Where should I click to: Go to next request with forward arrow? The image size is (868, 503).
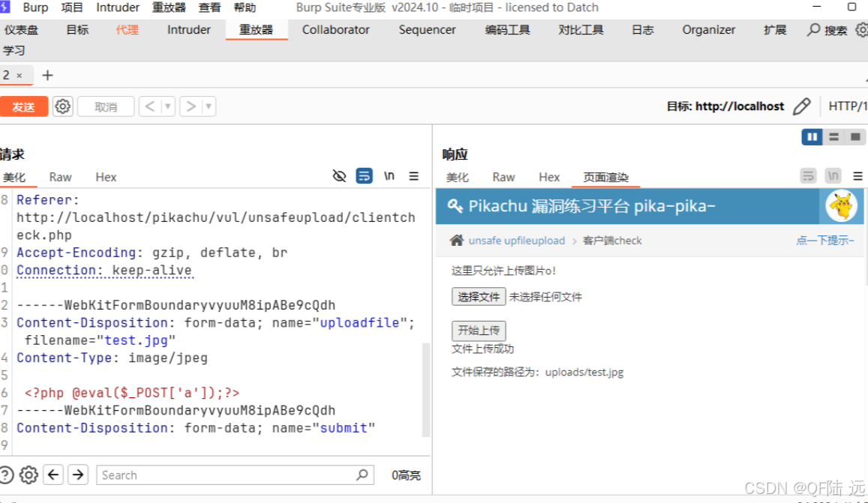(x=191, y=106)
